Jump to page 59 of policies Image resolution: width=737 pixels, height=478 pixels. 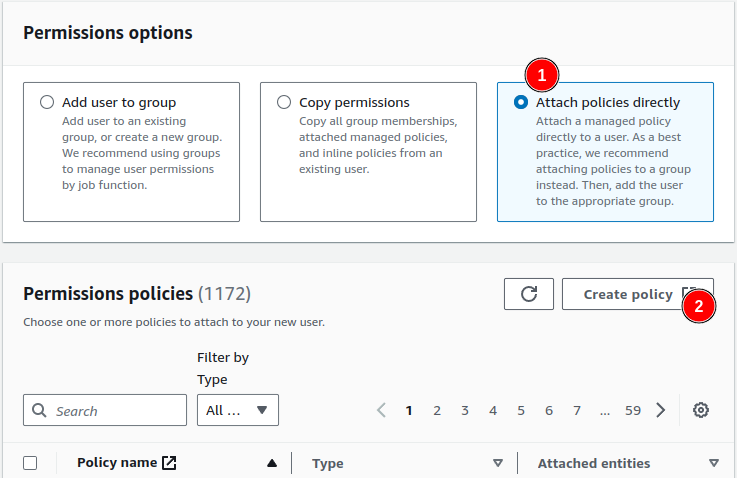pos(632,410)
